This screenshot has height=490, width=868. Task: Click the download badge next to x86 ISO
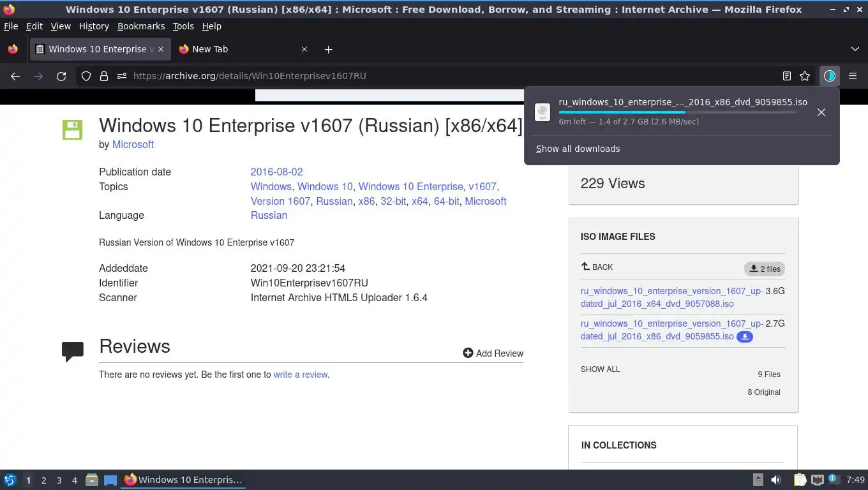745,337
